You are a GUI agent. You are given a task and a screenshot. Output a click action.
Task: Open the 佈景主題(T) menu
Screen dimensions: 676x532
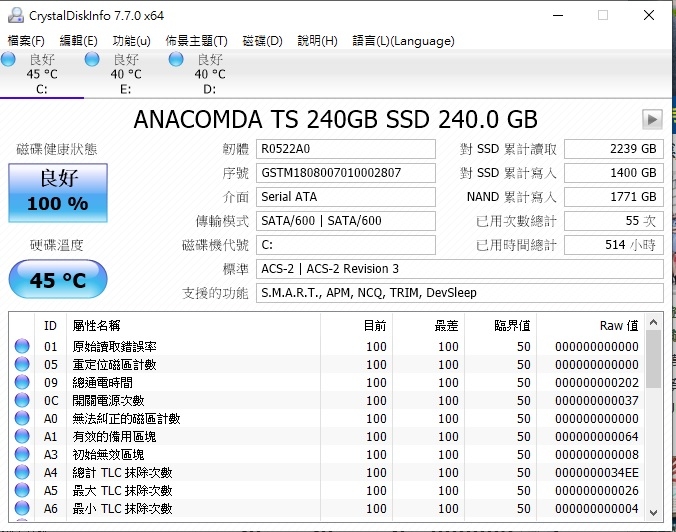(197, 41)
